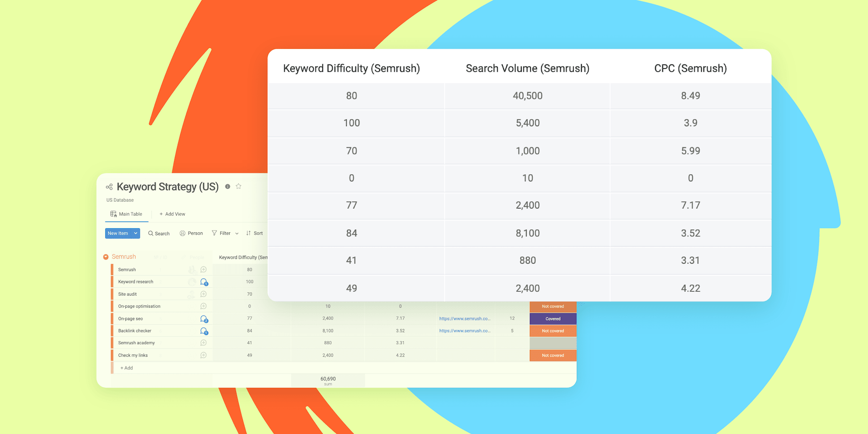
Task: Click 8,100 in enlarged table
Action: (x=528, y=233)
